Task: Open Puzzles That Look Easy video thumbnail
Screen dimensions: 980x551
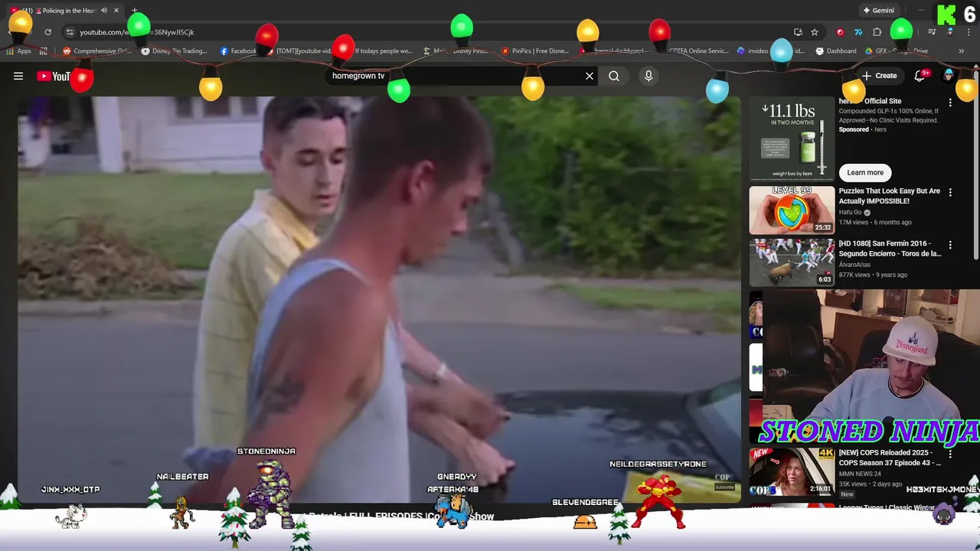Action: click(792, 210)
